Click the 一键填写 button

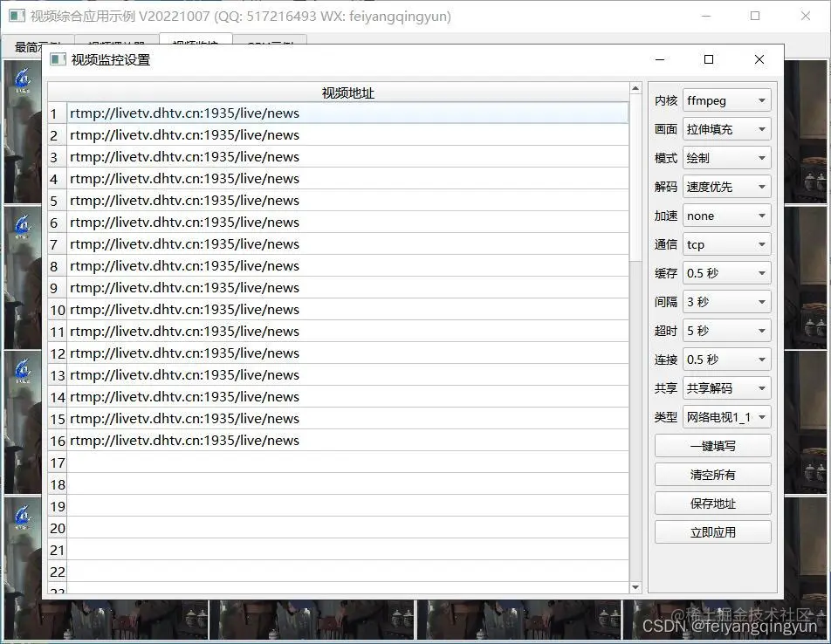(x=713, y=446)
